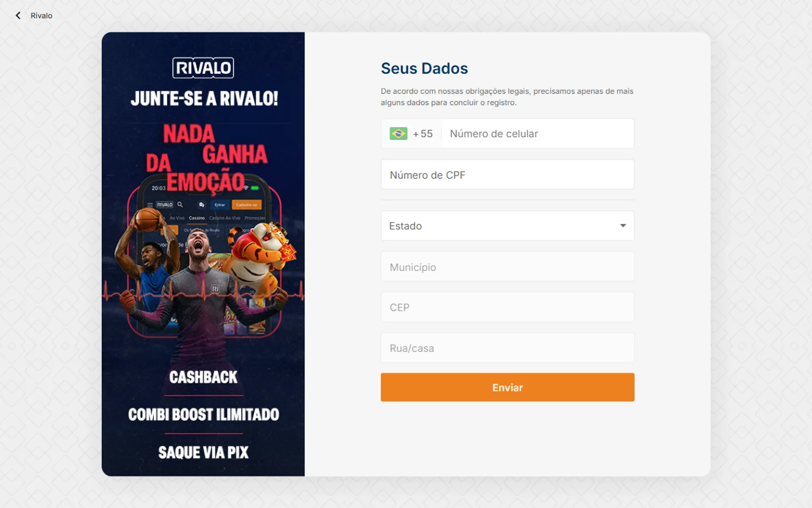
Task: Click the chat bubble icon in the phone mockup
Action: click(202, 205)
